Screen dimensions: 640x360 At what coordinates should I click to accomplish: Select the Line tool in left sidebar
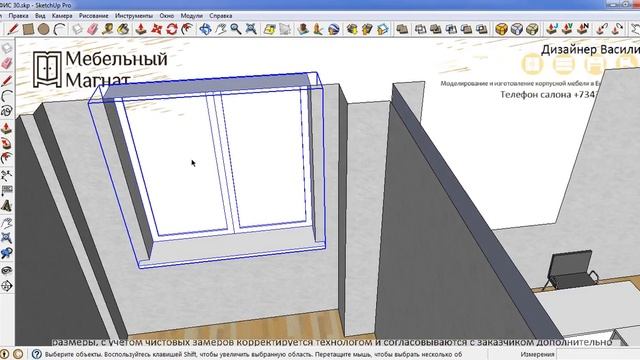point(7,80)
